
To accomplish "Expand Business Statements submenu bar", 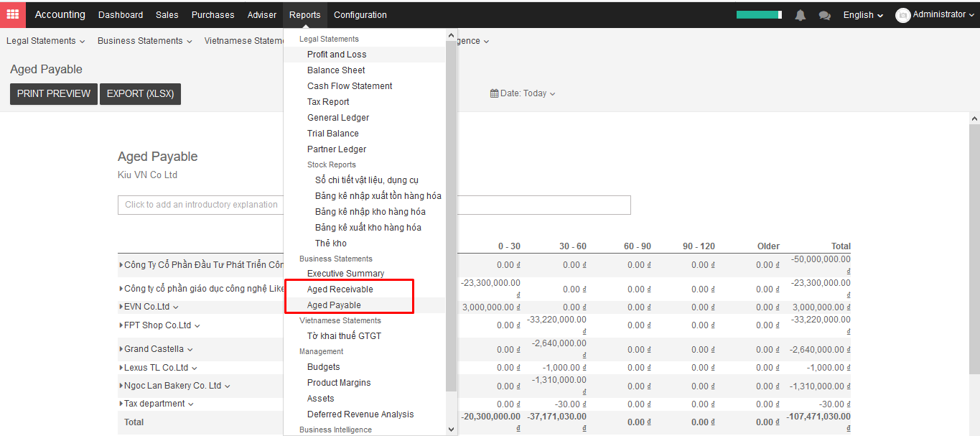I will click(145, 41).
